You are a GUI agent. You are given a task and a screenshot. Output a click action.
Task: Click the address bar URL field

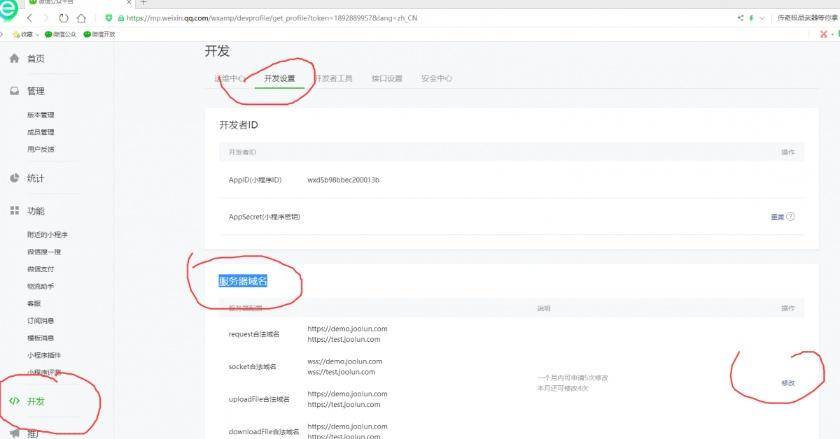(271, 18)
